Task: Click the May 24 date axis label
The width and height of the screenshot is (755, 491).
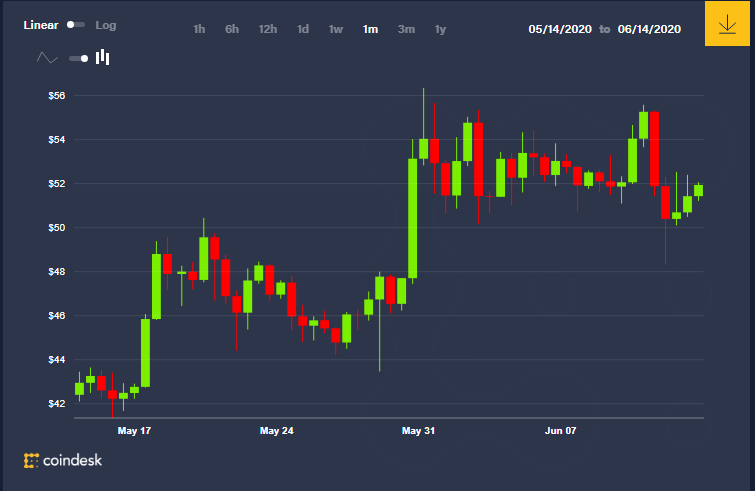Action: (276, 431)
